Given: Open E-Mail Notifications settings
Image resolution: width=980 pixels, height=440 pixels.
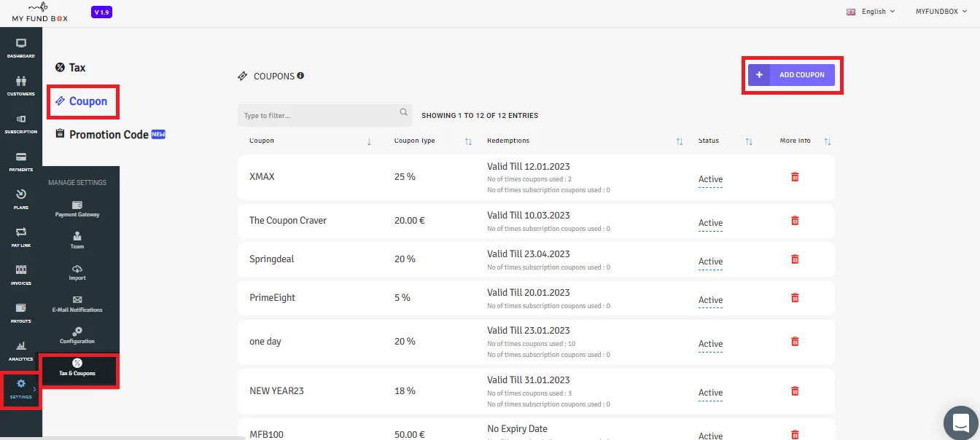Looking at the screenshot, I should pyautogui.click(x=77, y=304).
